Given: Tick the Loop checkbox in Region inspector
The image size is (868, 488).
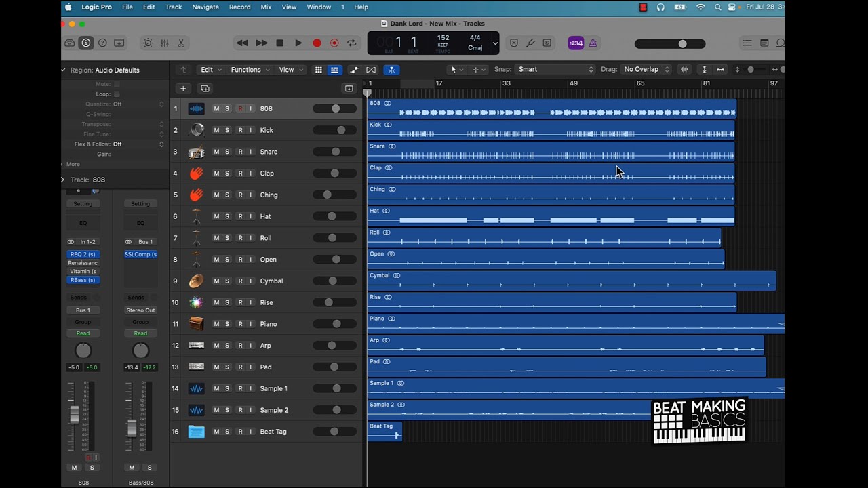Looking at the screenshot, I should point(117,94).
